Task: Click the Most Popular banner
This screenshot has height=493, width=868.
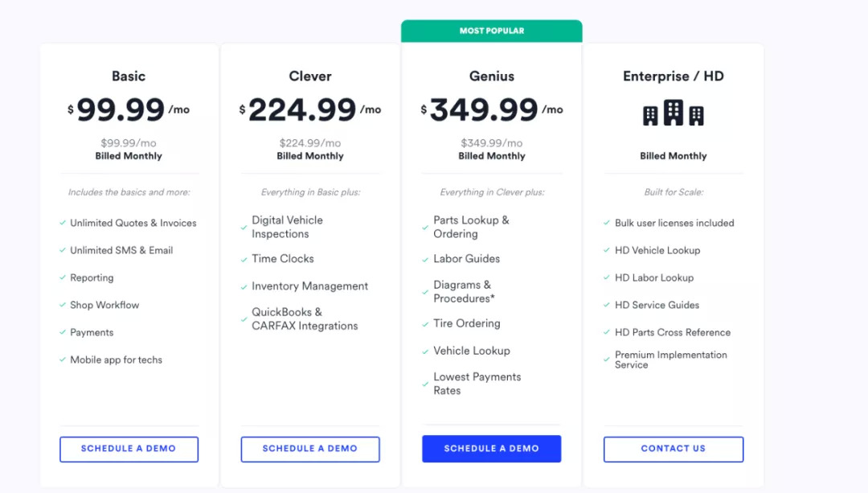Action: [x=491, y=31]
